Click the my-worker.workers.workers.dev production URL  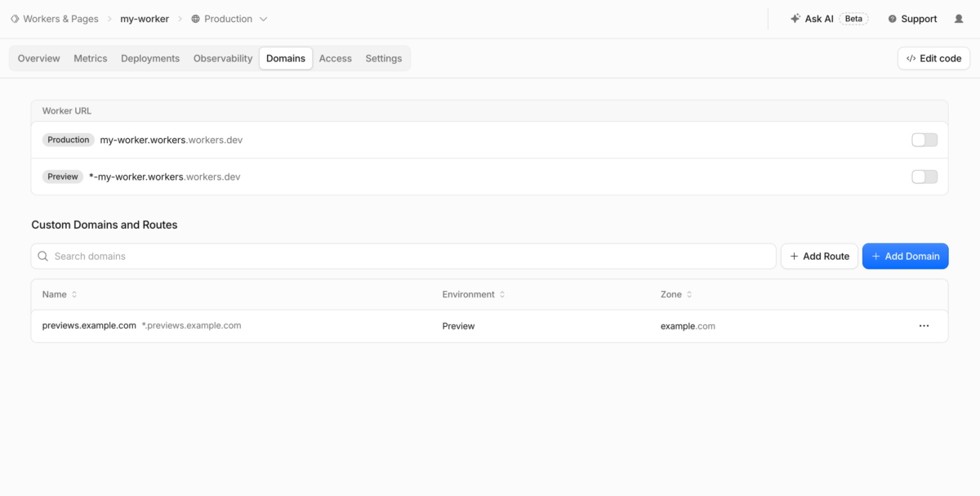pyautogui.click(x=171, y=140)
